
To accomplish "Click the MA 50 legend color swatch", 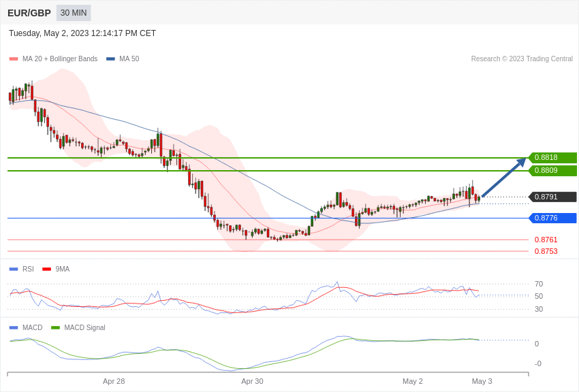I will (x=110, y=59).
